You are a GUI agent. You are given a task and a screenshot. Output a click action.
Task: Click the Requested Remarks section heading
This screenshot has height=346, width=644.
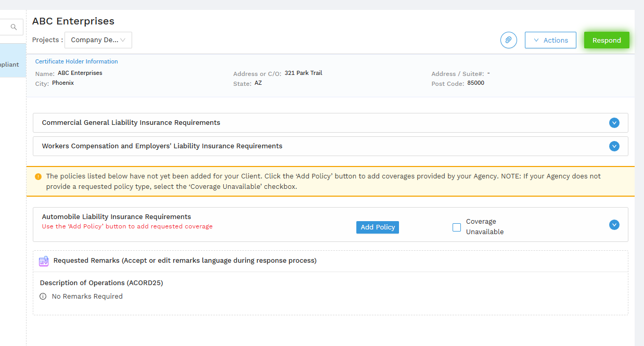point(185,261)
